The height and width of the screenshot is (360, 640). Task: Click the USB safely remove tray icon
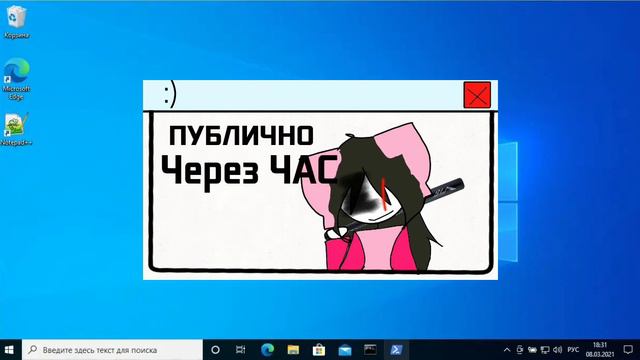(520, 350)
